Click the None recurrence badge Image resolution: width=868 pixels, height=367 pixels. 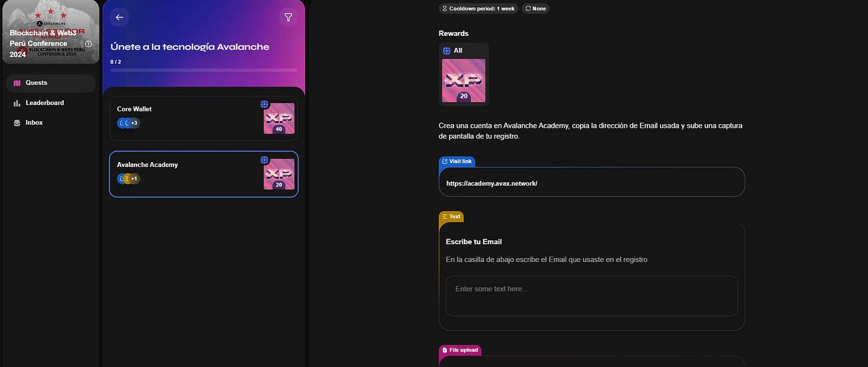pos(535,8)
